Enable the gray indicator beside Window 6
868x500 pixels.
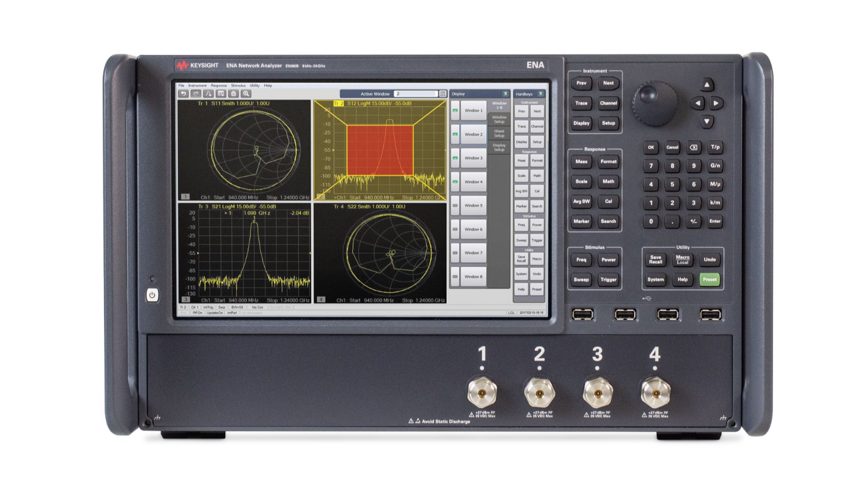pos(455,229)
